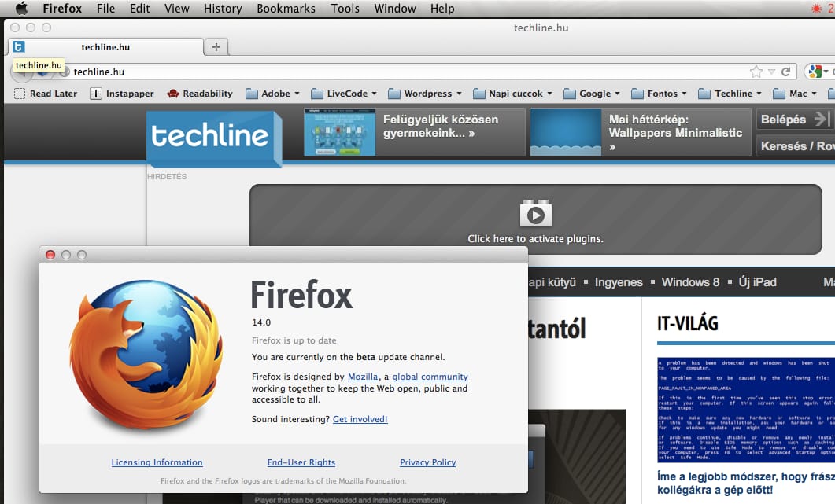Open the Új iPad topic link
835x504 pixels.
coord(757,282)
